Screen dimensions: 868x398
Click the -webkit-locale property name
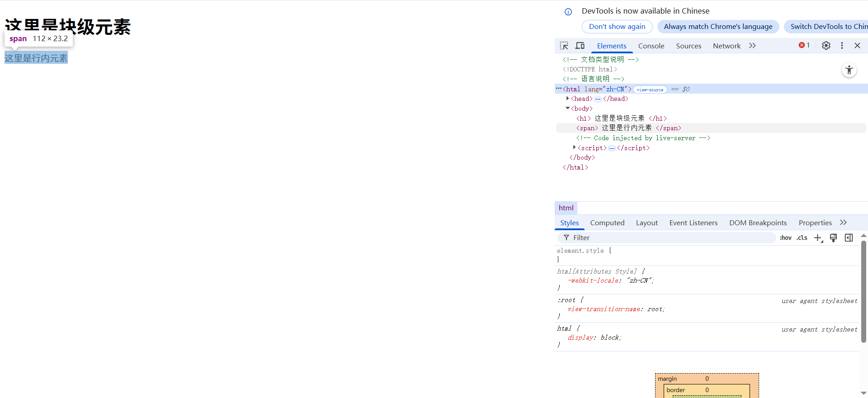(x=593, y=280)
